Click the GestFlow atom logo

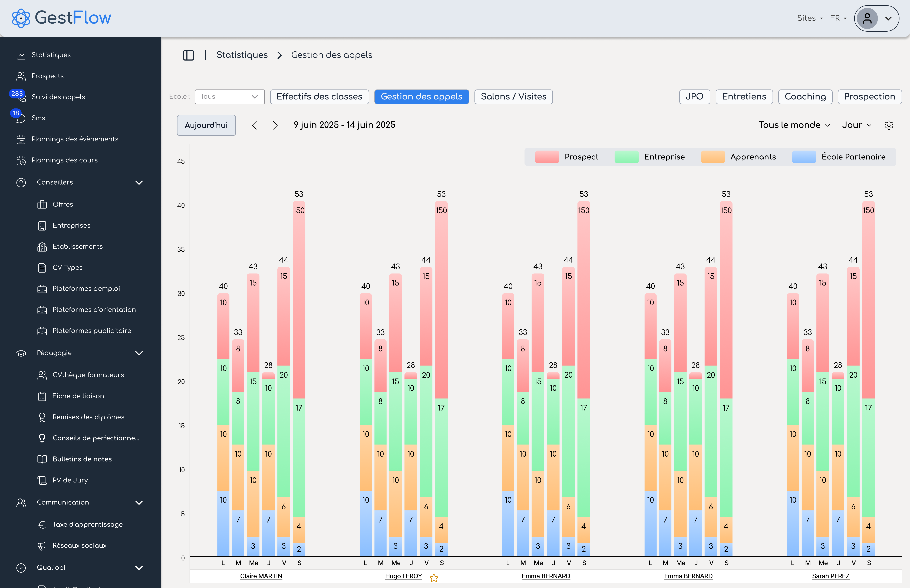click(x=21, y=18)
